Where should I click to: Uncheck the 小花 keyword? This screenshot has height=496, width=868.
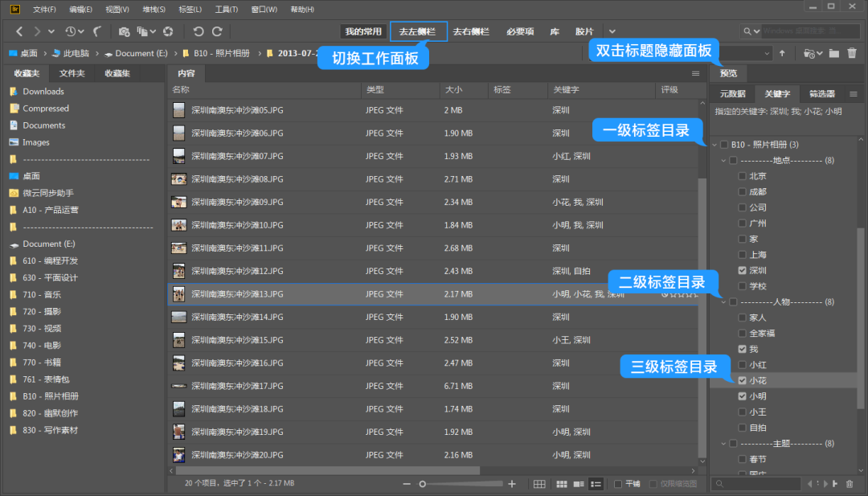[x=743, y=380]
